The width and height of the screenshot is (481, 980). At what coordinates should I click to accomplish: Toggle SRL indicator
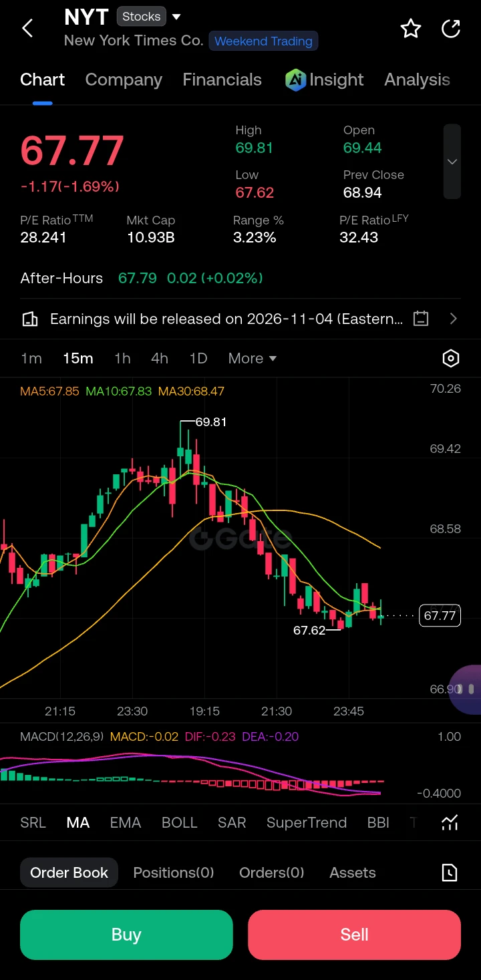33,822
